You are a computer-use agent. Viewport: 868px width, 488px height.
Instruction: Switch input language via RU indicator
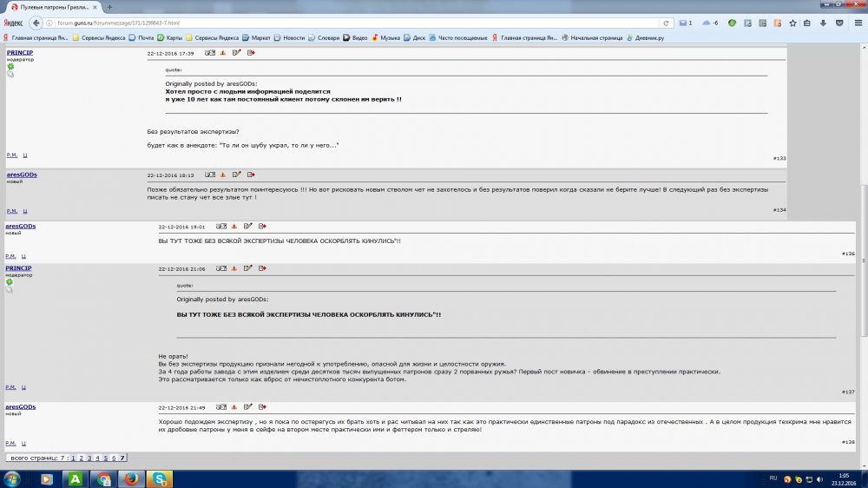coord(773,478)
